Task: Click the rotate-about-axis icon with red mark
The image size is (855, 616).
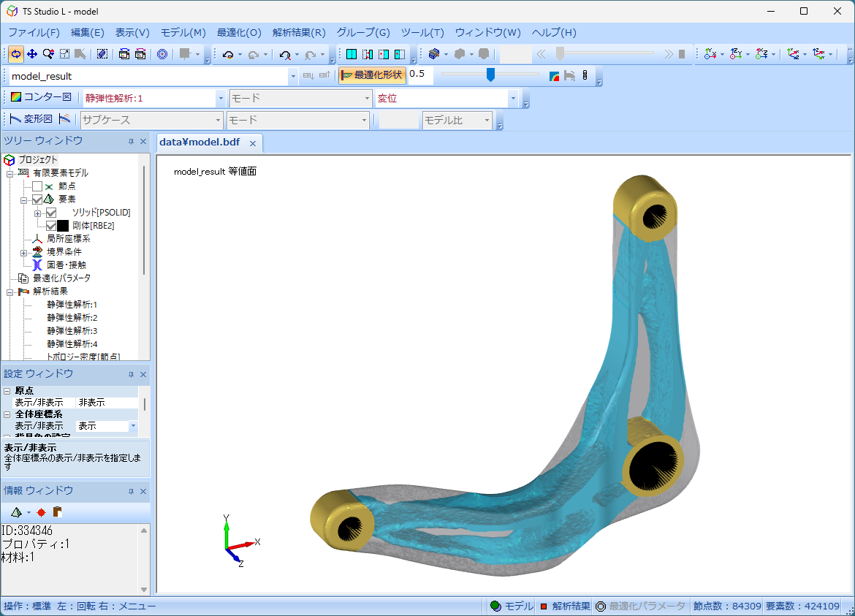Action: pyautogui.click(x=285, y=54)
